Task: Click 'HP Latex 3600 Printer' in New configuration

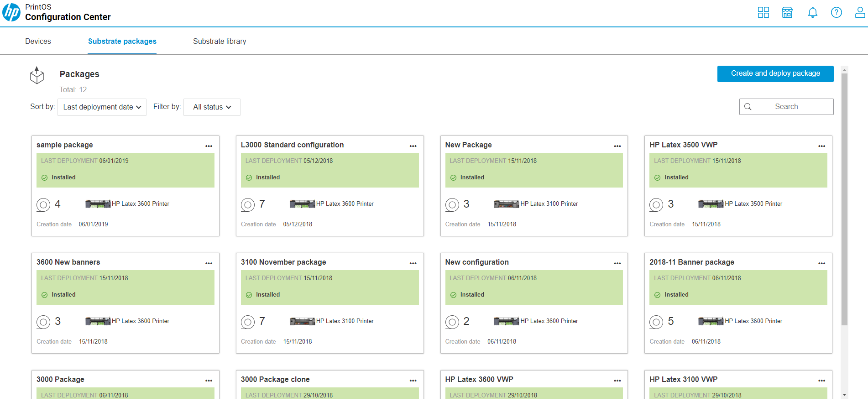Action: tap(549, 321)
